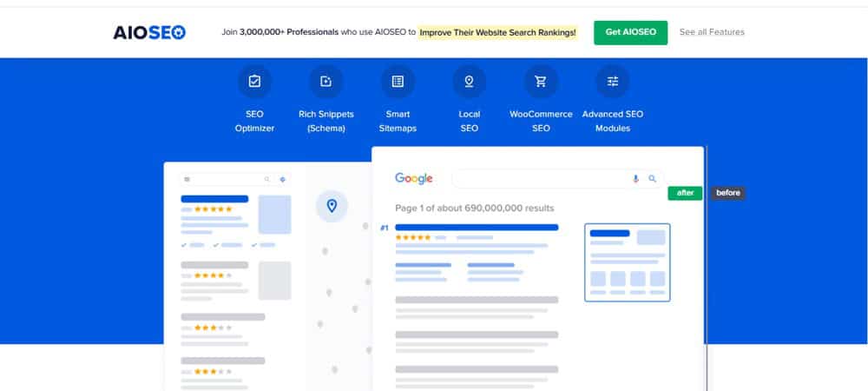868x391 pixels.
Task: Click the #1 ranked blue result title
Action: (x=477, y=228)
